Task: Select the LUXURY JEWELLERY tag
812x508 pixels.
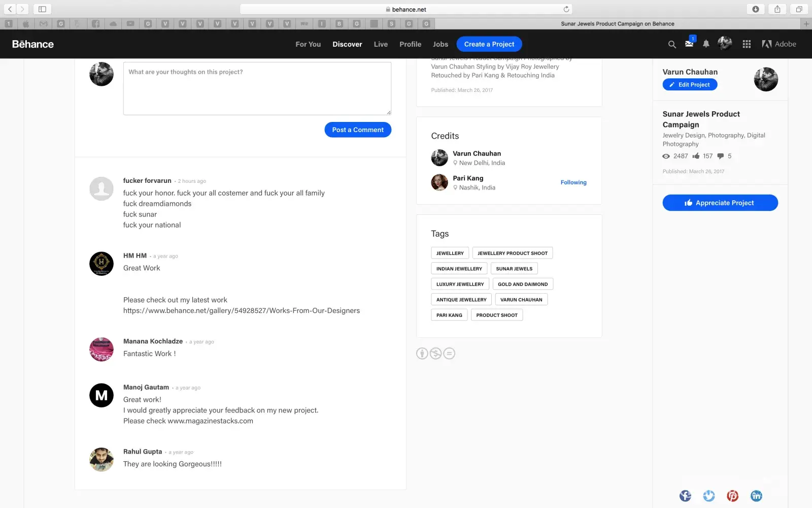Action: (x=460, y=284)
